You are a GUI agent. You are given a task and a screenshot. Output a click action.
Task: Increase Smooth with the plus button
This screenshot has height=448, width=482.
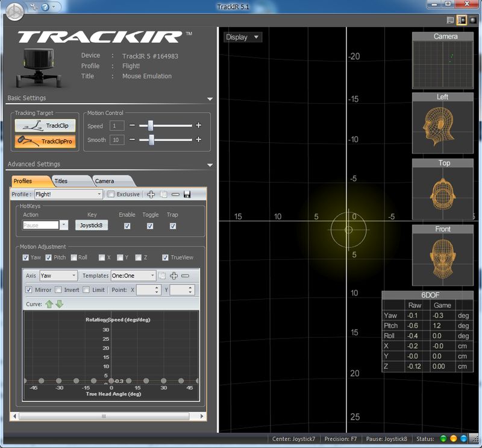(x=199, y=139)
